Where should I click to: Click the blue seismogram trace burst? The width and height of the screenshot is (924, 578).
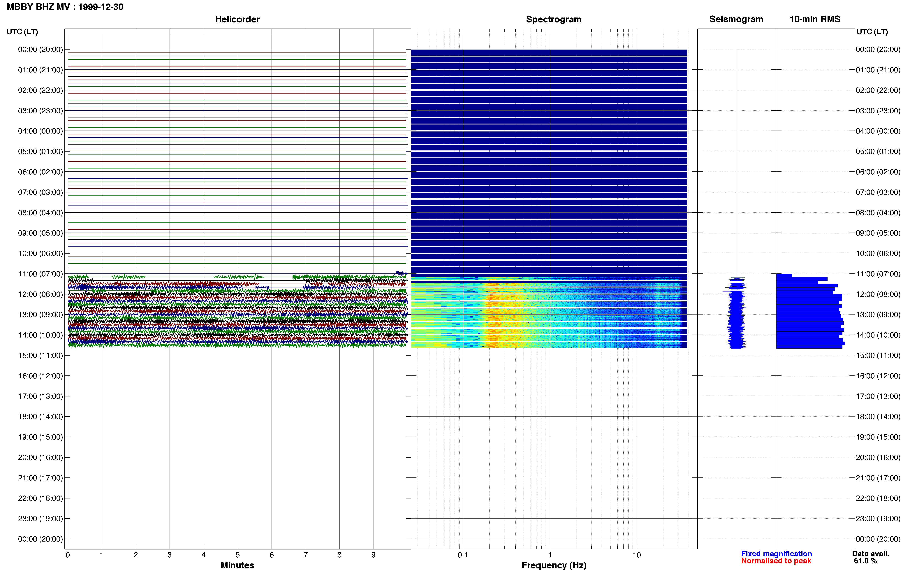[736, 313]
